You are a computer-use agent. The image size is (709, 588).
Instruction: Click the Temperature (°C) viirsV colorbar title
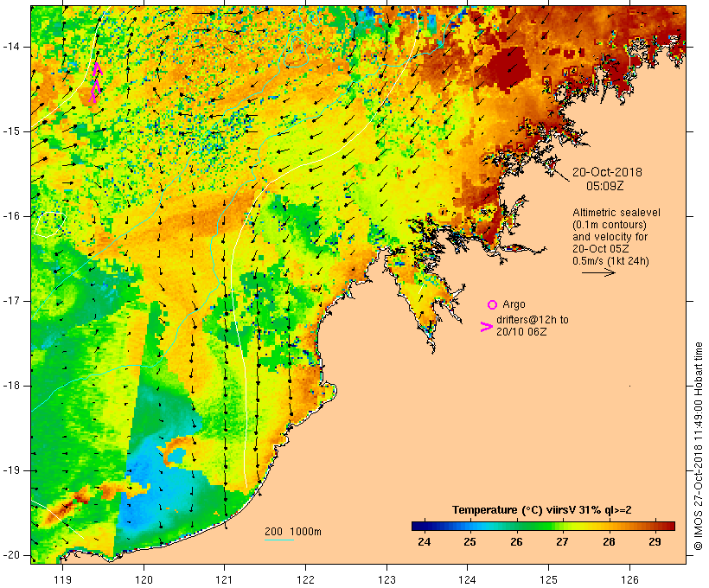(542, 510)
